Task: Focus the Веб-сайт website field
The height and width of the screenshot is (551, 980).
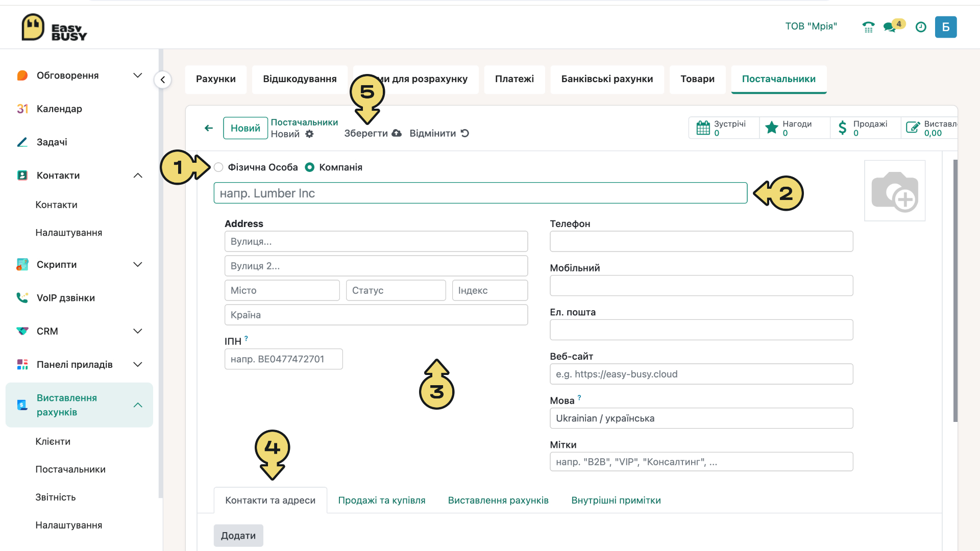Action: (x=701, y=374)
